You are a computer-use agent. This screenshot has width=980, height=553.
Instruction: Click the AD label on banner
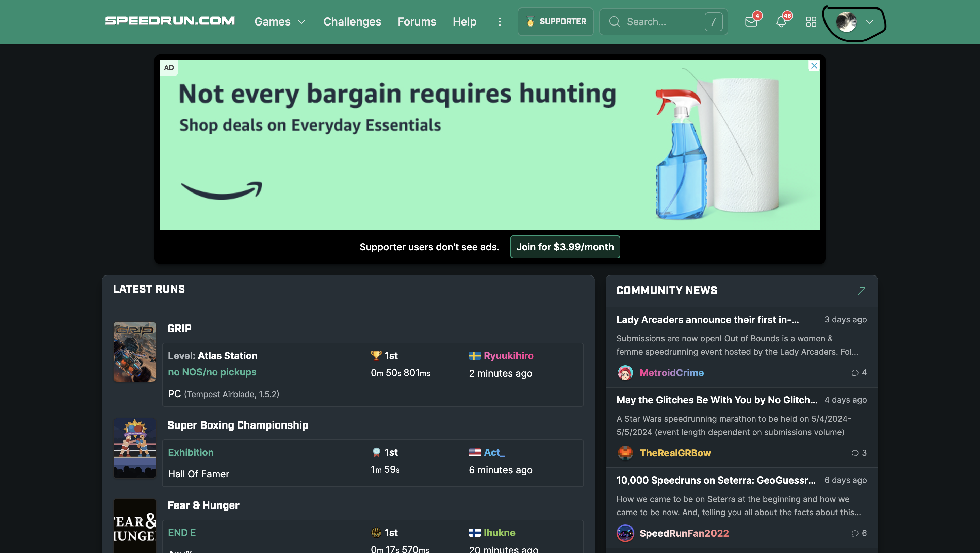168,67
